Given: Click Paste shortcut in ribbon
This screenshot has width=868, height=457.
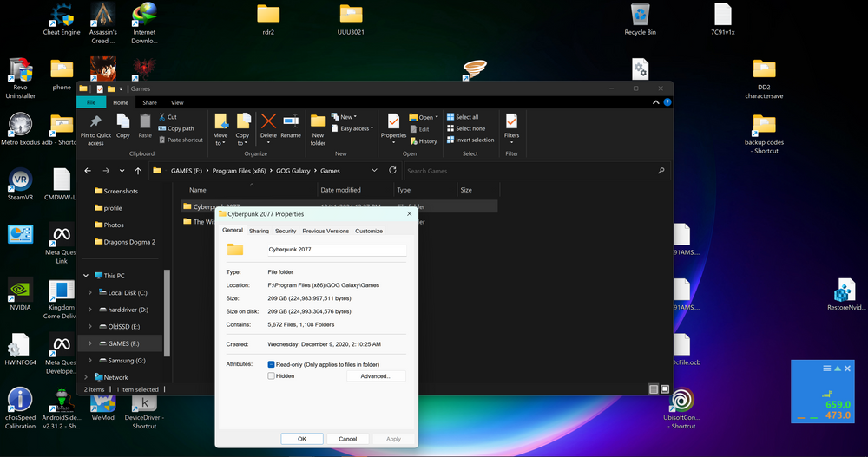Looking at the screenshot, I should tap(181, 140).
